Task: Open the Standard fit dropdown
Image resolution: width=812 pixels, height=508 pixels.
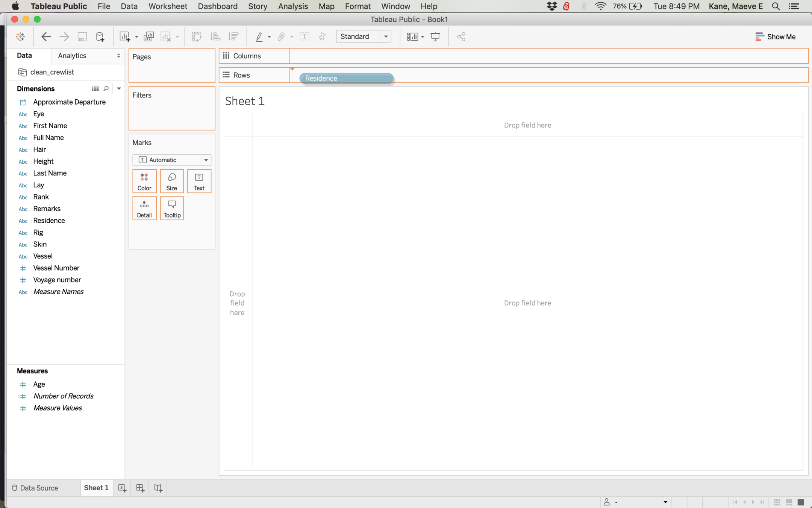Action: [386, 37]
